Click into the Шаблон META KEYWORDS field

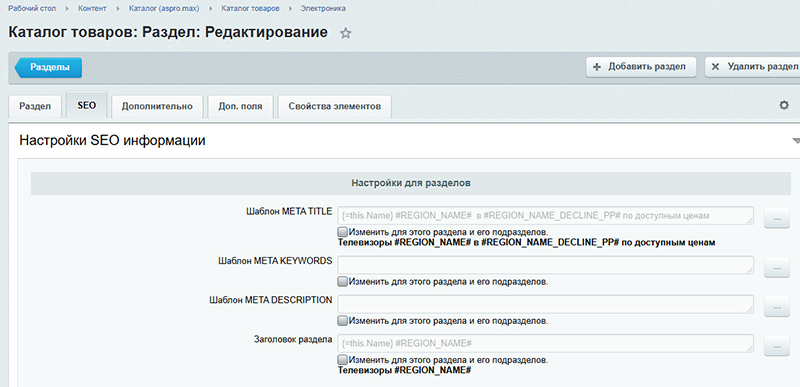click(545, 265)
